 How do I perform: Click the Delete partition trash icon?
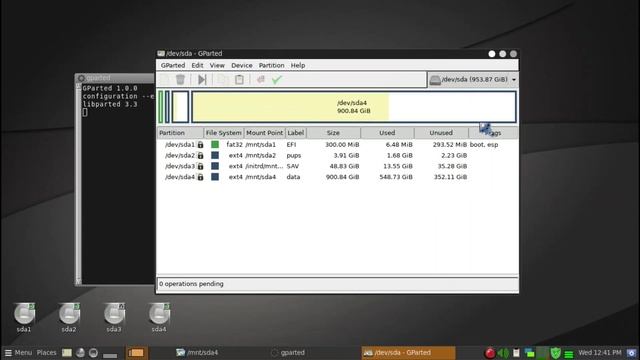[180, 80]
